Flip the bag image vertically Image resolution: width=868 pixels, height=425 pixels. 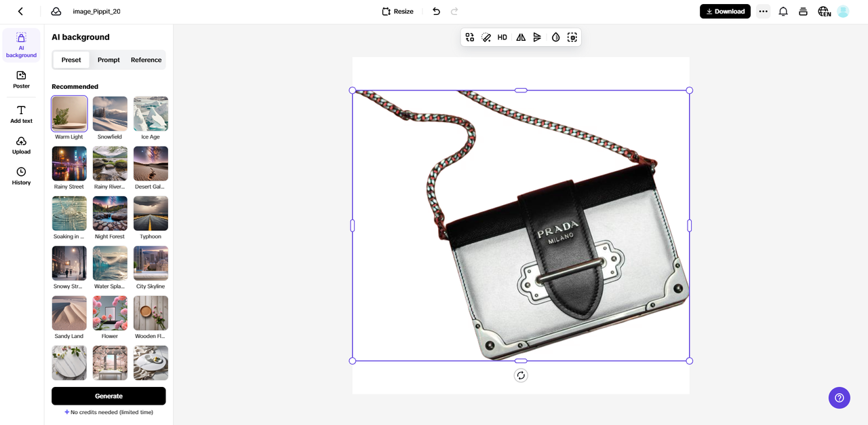point(537,37)
